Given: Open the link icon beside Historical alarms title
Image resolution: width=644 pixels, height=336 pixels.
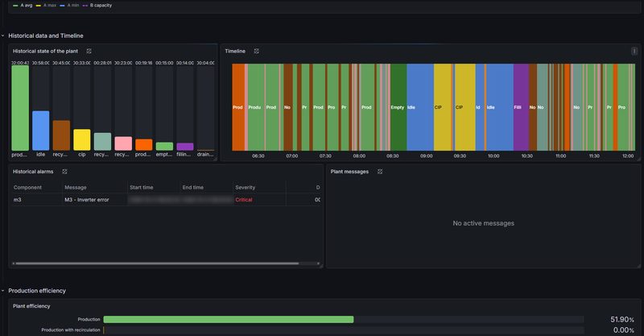Looking at the screenshot, I should (x=64, y=172).
